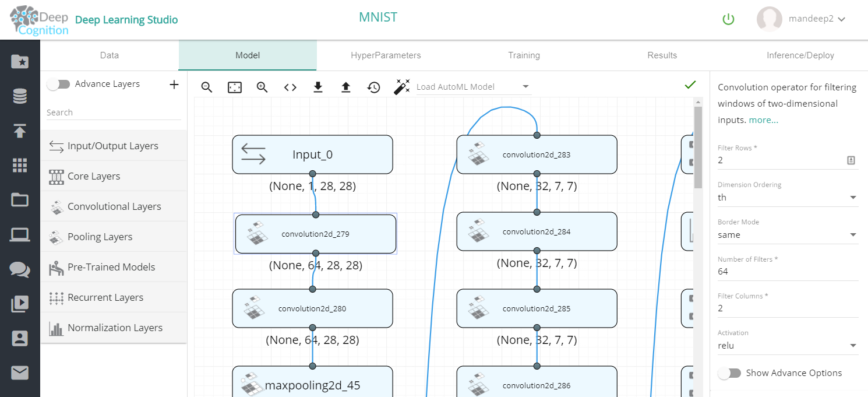Switch to the HyperParameters tab
The width and height of the screenshot is (868, 397).
click(x=386, y=55)
